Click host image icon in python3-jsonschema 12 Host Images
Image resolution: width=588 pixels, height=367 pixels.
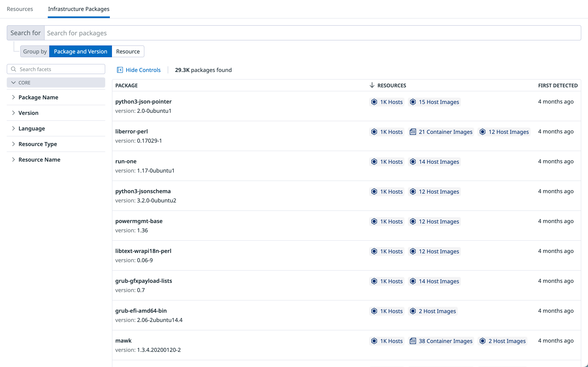coord(413,191)
